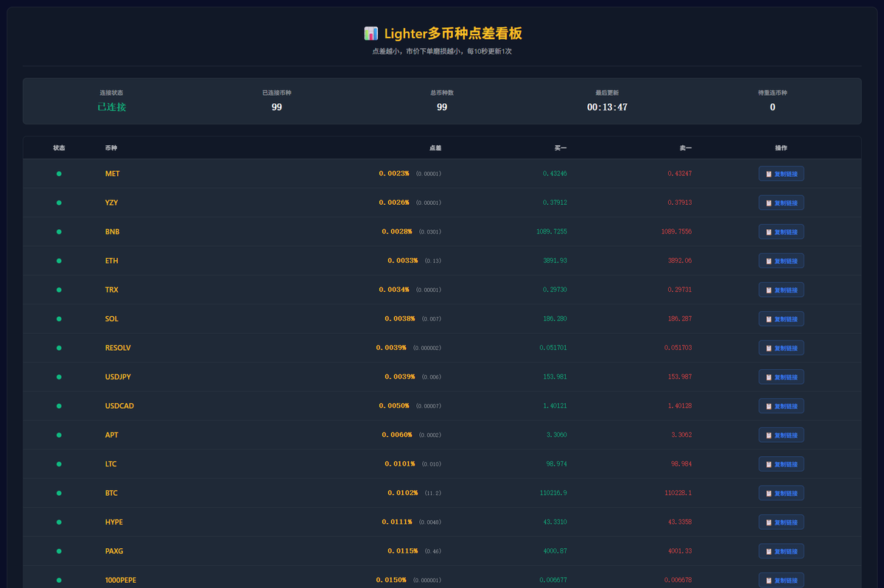
Task: Click the 点差 column header
Action: point(435,147)
